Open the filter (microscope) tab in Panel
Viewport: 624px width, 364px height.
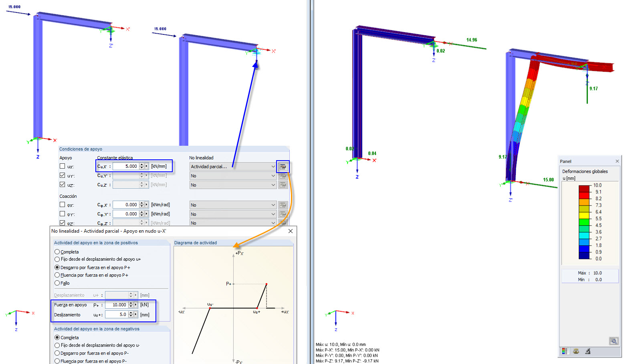tap(588, 351)
